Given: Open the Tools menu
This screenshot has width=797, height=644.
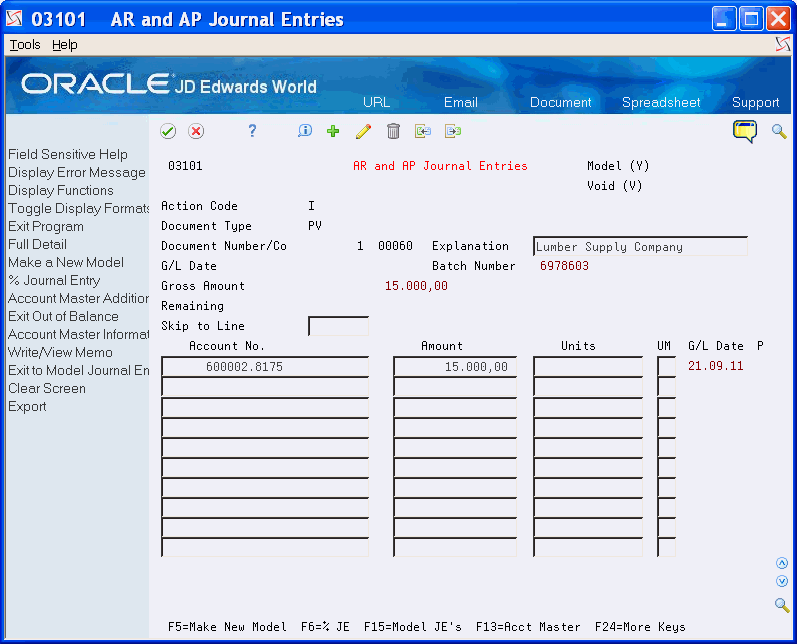Looking at the screenshot, I should pos(25,45).
